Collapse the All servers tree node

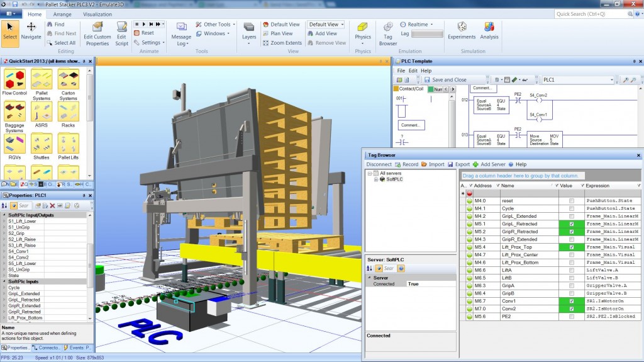point(370,173)
